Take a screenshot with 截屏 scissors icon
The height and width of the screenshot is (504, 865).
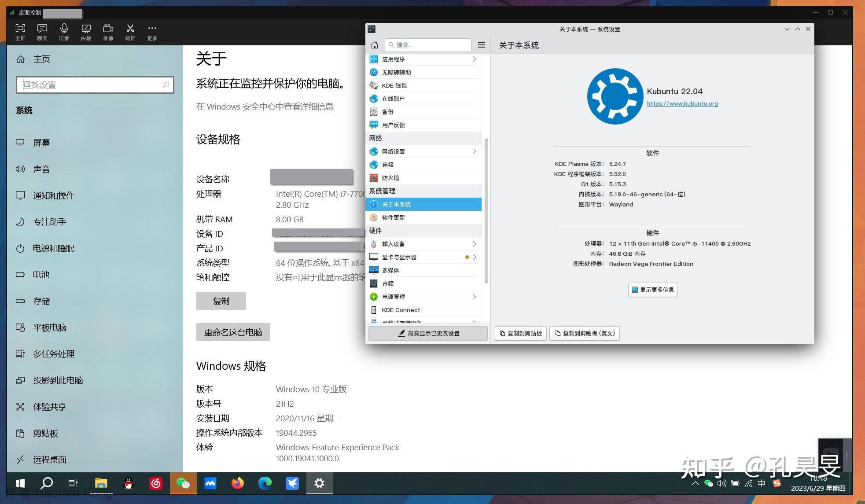click(130, 32)
